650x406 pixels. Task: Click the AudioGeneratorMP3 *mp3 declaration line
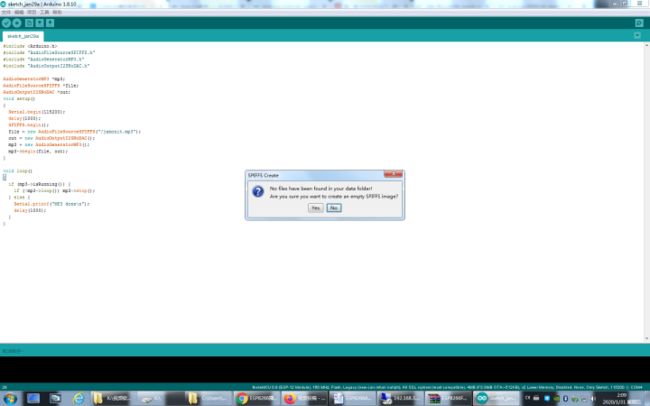point(34,79)
